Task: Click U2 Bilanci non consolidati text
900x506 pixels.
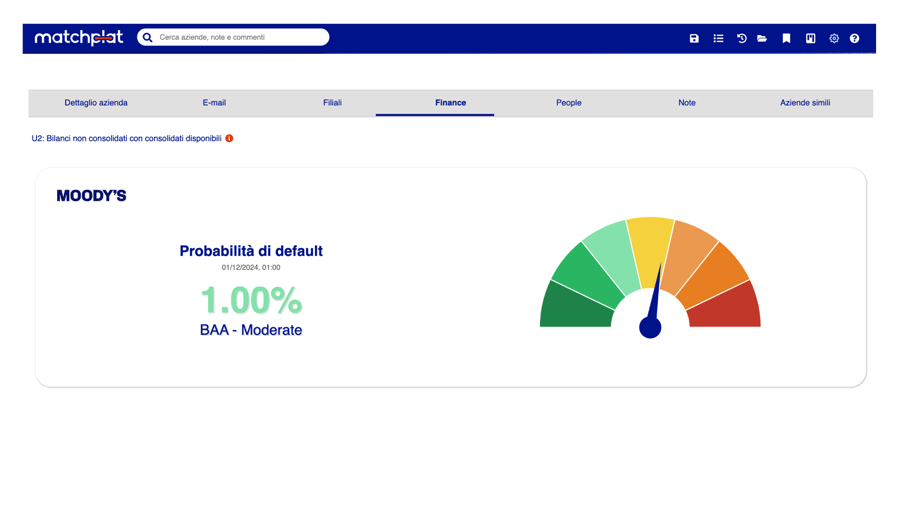Action: click(126, 138)
